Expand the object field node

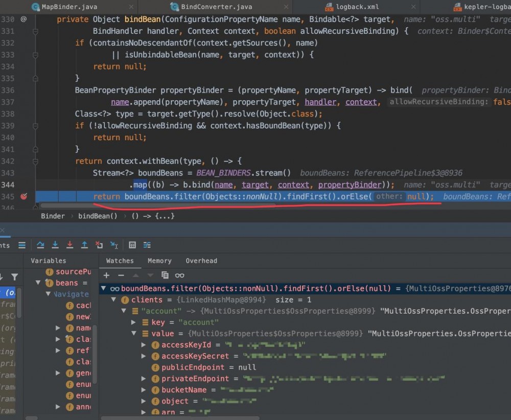click(144, 401)
